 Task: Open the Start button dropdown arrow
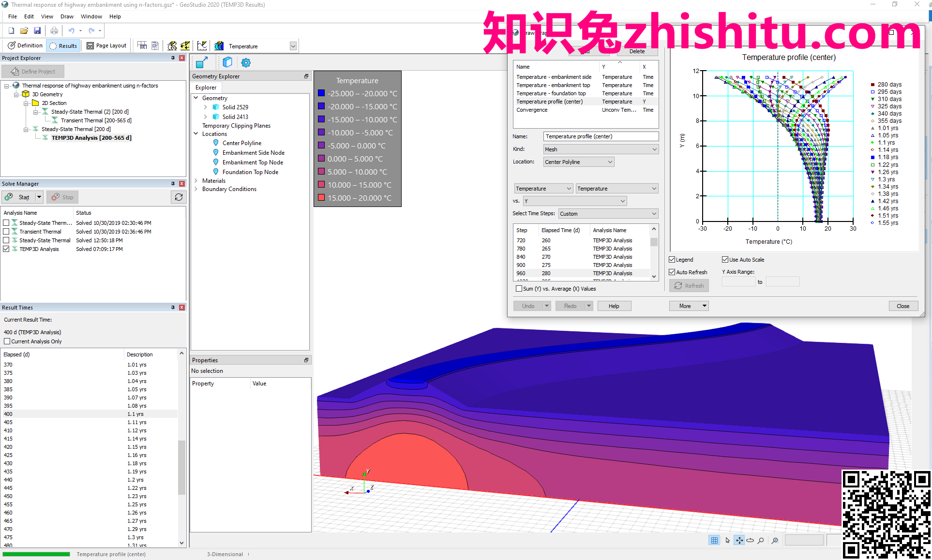click(x=39, y=197)
